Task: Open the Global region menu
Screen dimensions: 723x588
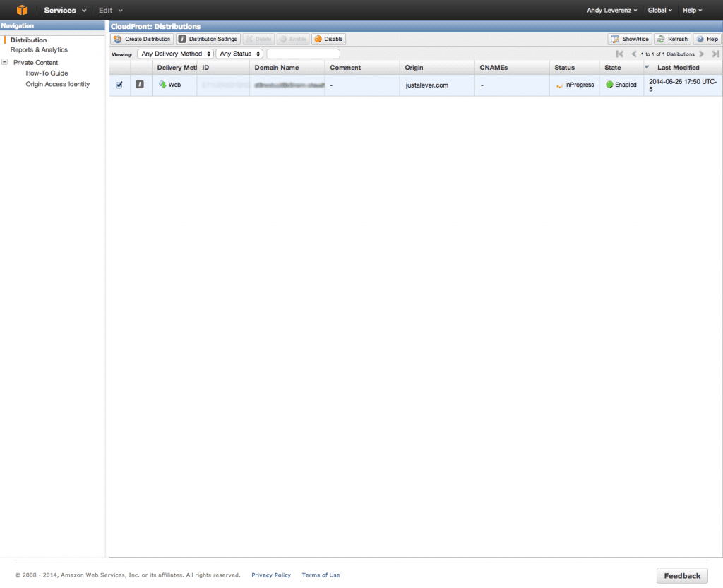Action: click(659, 10)
